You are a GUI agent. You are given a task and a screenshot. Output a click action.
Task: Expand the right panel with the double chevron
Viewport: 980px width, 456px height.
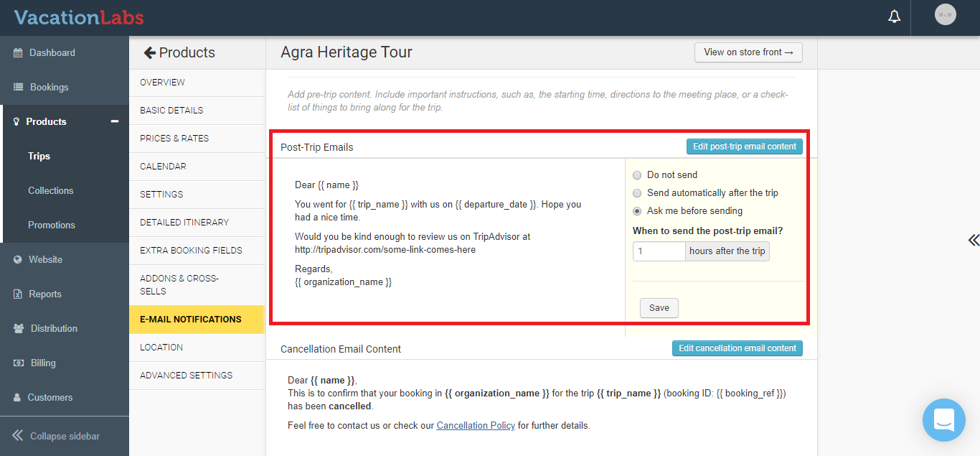point(973,240)
